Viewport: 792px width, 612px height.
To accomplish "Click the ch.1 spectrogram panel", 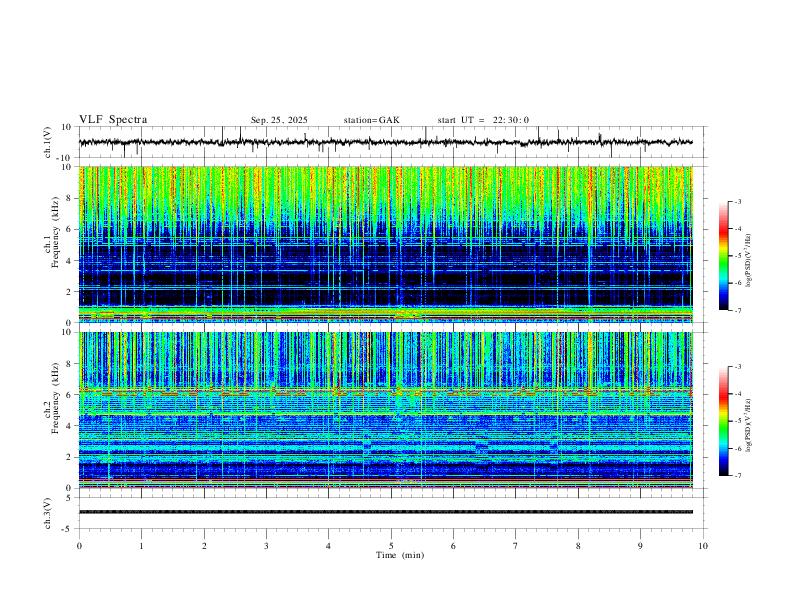I will point(386,244).
